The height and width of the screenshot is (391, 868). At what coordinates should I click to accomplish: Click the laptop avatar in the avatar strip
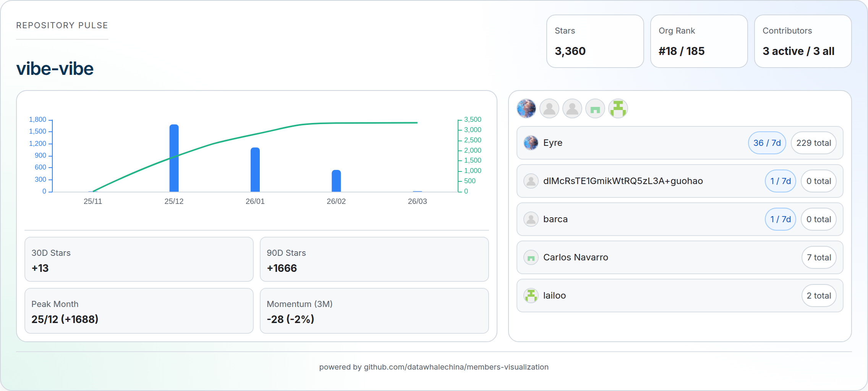595,108
